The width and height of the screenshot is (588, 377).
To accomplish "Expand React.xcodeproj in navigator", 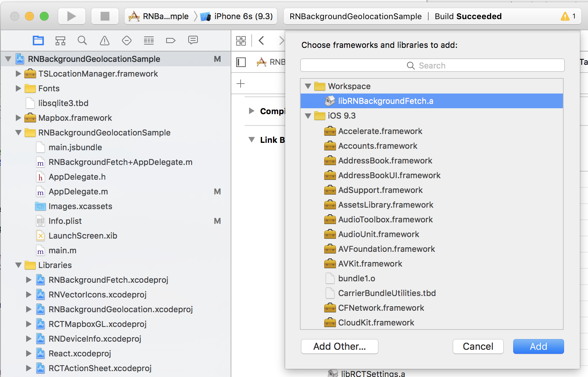I will (x=28, y=353).
